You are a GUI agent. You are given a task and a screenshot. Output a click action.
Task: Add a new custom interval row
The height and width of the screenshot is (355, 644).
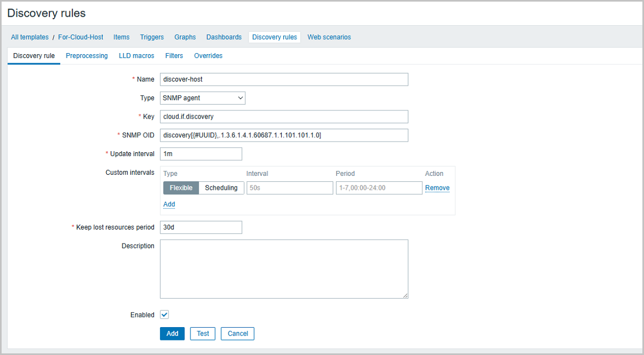pyautogui.click(x=169, y=204)
